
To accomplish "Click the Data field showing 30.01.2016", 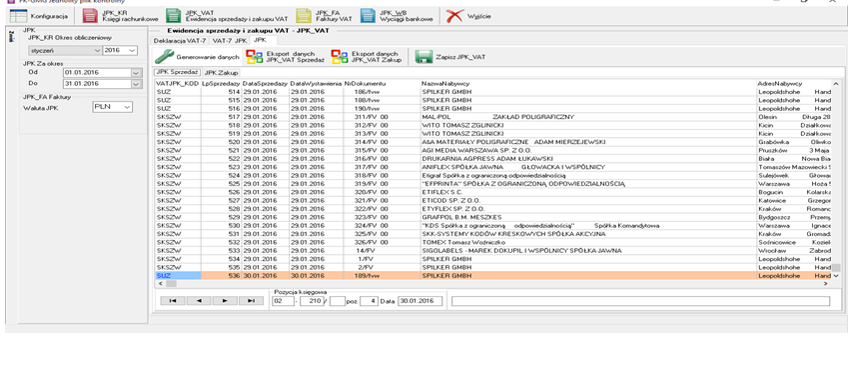I will tap(420, 301).
